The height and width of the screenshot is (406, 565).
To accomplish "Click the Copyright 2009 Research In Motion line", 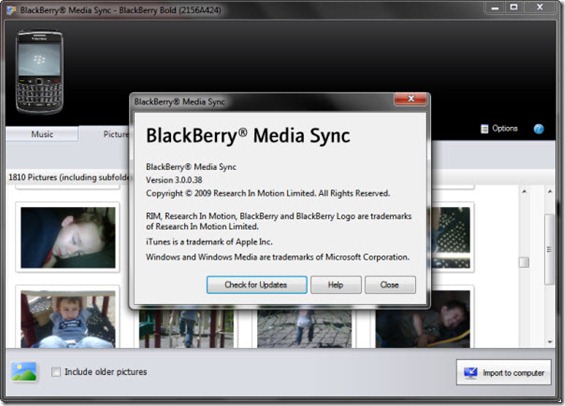I will pyautogui.click(x=268, y=193).
